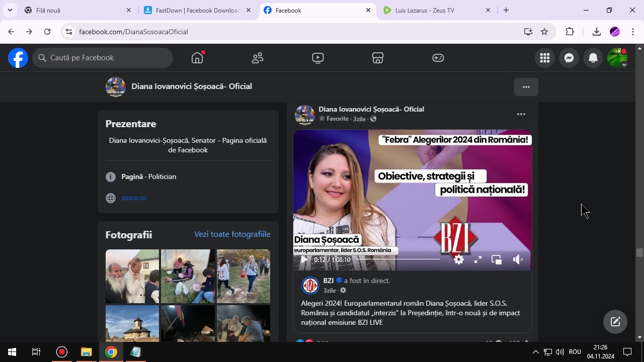Open Task View on taskbar
The width and height of the screenshot is (644, 362).
(36, 352)
